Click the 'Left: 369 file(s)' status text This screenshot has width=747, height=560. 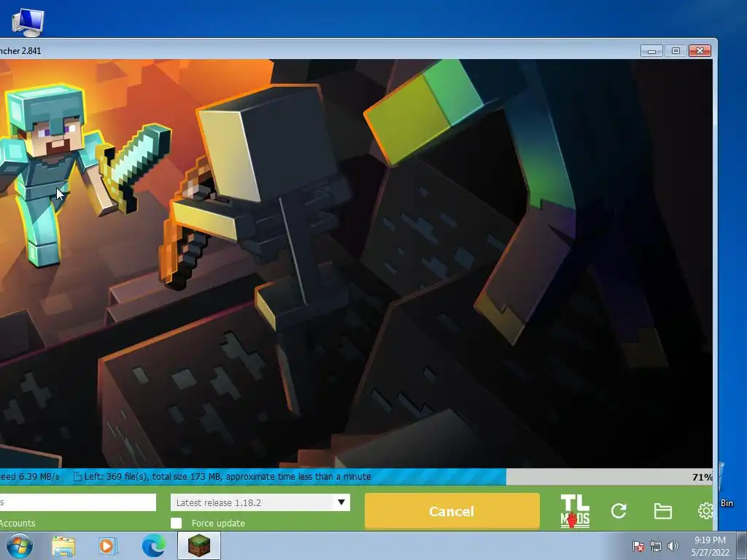[228, 477]
